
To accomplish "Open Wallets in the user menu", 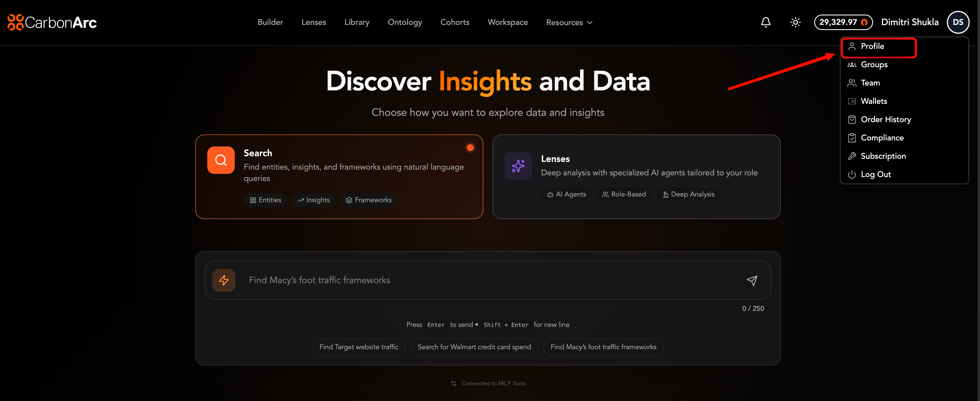I will pyautogui.click(x=873, y=101).
